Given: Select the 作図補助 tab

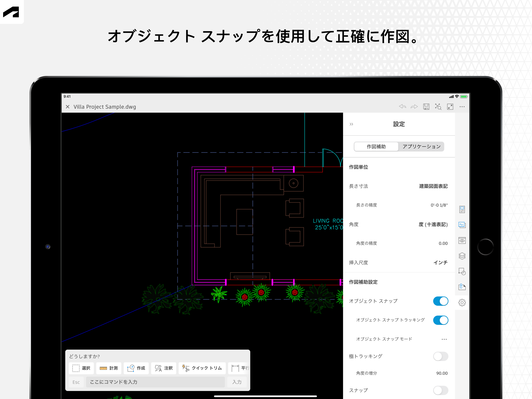Looking at the screenshot, I should 376,147.
